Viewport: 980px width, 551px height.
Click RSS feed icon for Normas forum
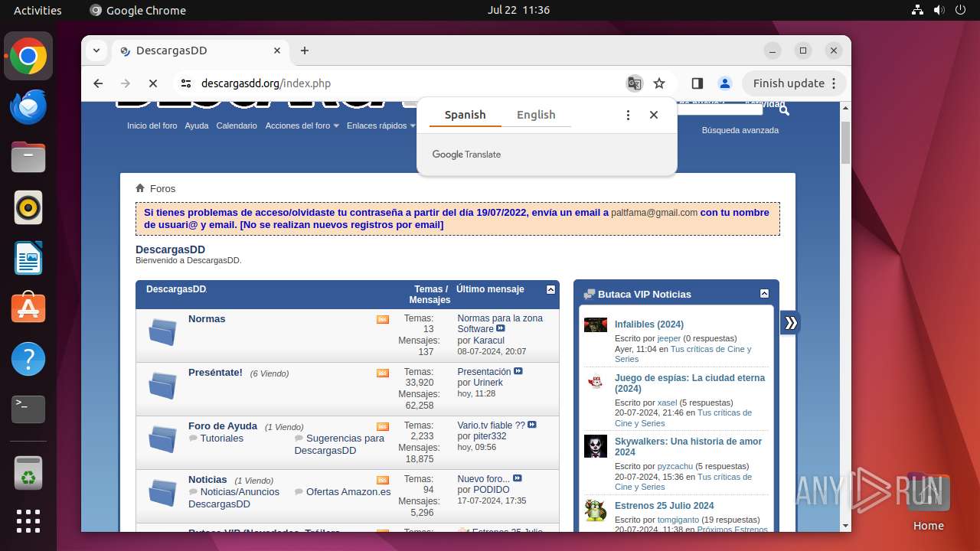pos(383,320)
